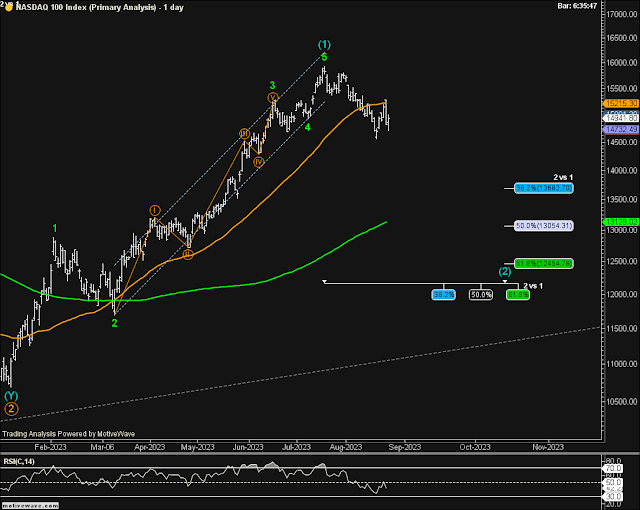Image resolution: width=640 pixels, height=510 pixels.
Task: Click the white 14941.80 last price tag
Action: tap(620, 118)
